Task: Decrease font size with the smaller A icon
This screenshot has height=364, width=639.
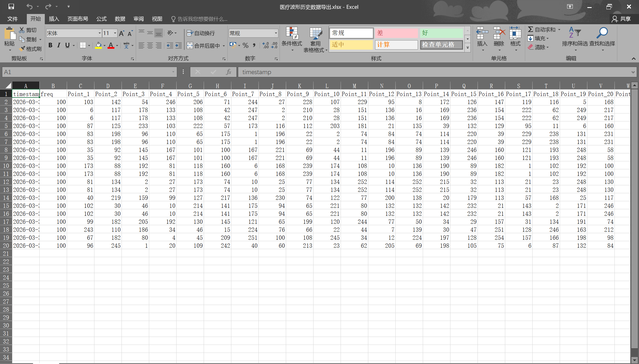Action: [130, 33]
